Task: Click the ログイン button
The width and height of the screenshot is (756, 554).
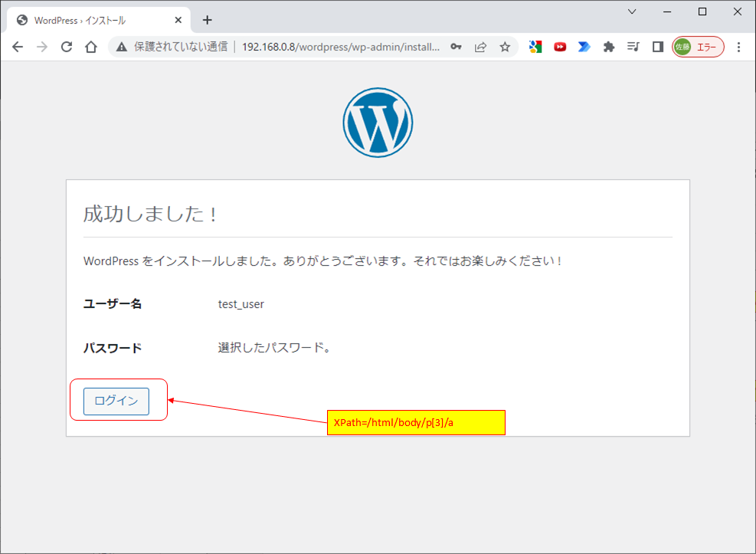Action: pyautogui.click(x=116, y=401)
